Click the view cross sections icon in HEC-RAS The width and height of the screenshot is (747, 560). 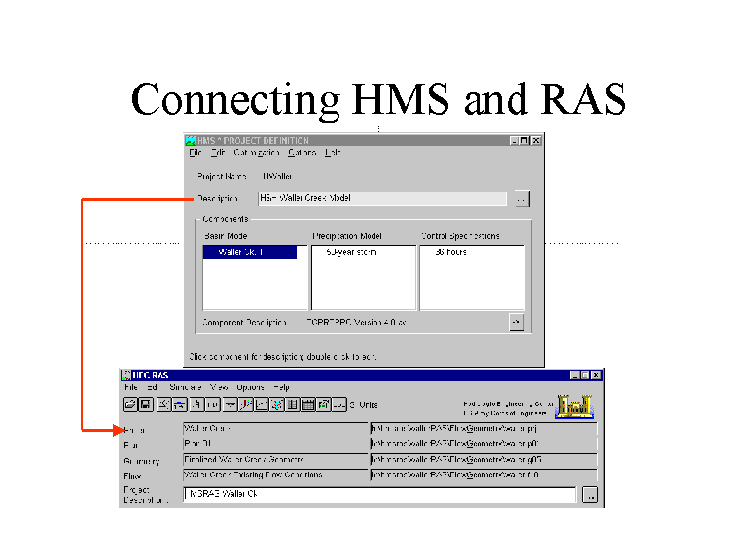tap(246, 404)
